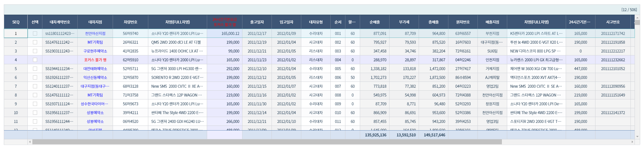
Task: Click the 총매출 column header
Action: [x=433, y=22]
